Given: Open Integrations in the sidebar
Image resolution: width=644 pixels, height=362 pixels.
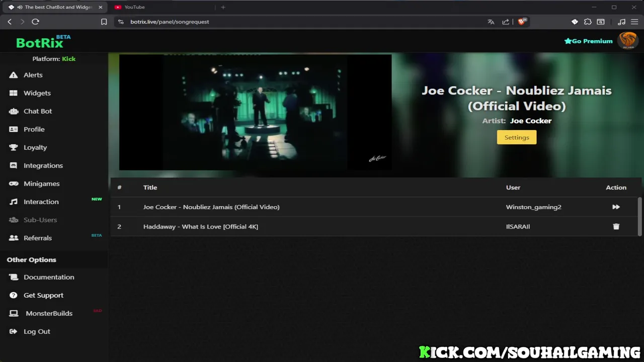Looking at the screenshot, I should click(x=43, y=165).
